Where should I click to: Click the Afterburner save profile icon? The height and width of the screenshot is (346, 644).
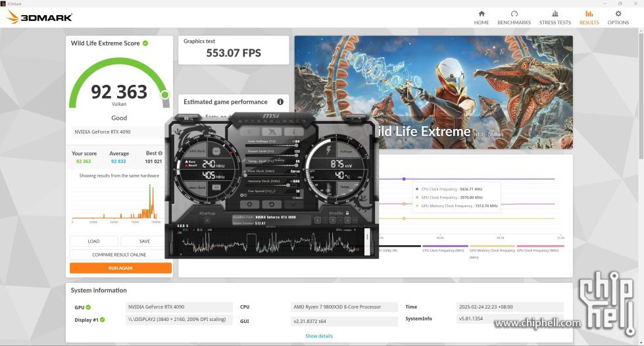pos(355,220)
